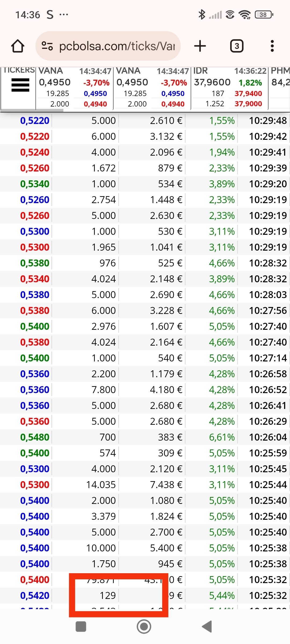Select the 530 € amount cell
This screenshot has width=290, height=644.
pyautogui.click(x=170, y=232)
